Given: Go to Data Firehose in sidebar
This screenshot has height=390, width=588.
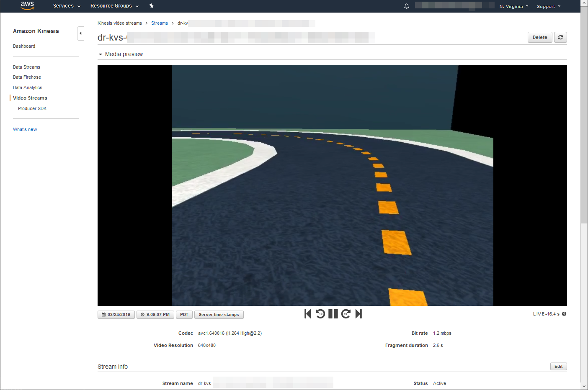Looking at the screenshot, I should [x=27, y=77].
